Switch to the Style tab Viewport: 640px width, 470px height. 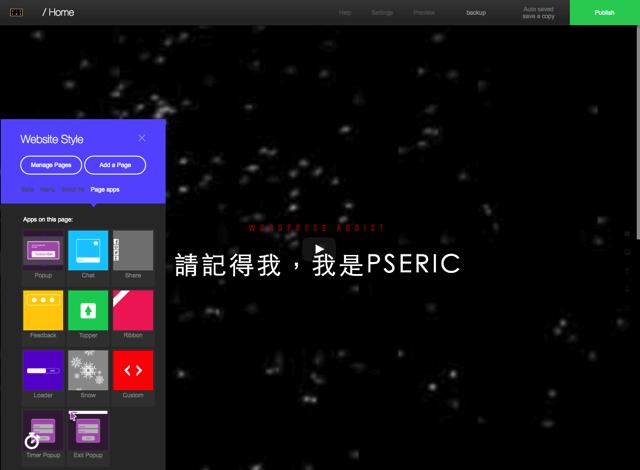tap(27, 189)
